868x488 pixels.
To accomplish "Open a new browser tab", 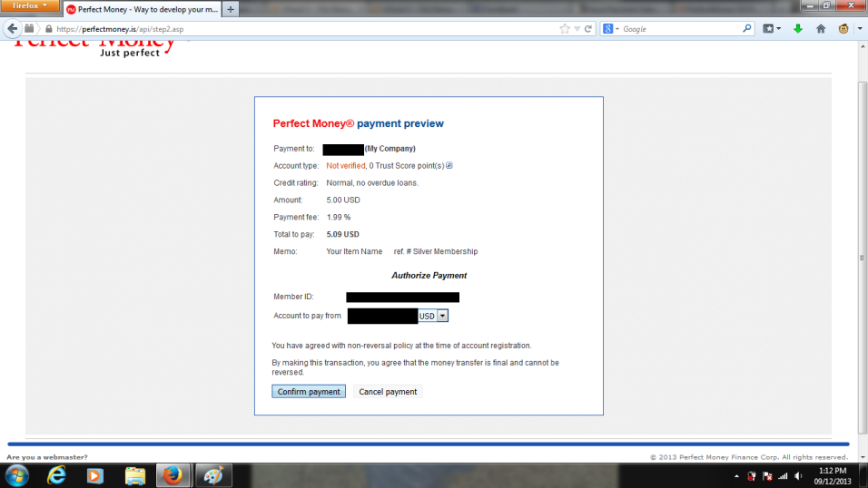I will pyautogui.click(x=231, y=9).
